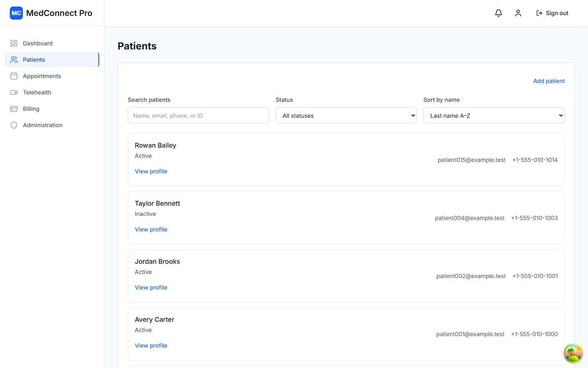Click phone number +1-555-010-1014
Screen dimensions: 588x368
[x=535, y=160]
